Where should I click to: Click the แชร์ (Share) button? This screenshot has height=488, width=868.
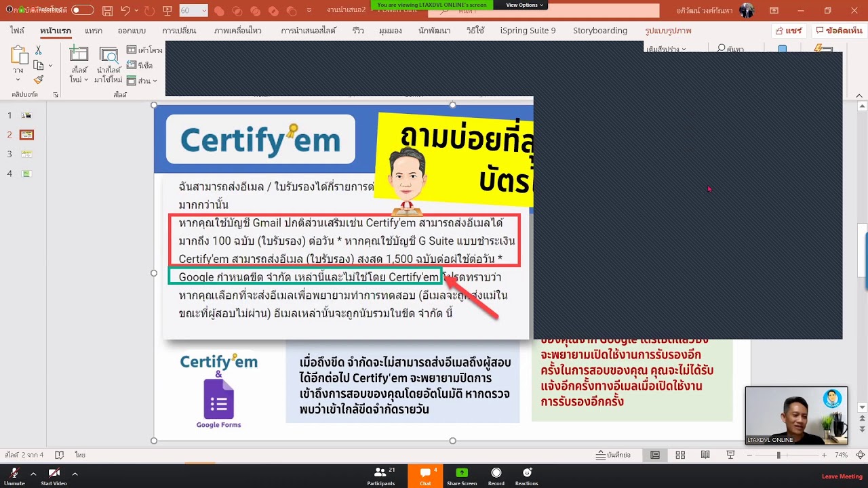789,31
